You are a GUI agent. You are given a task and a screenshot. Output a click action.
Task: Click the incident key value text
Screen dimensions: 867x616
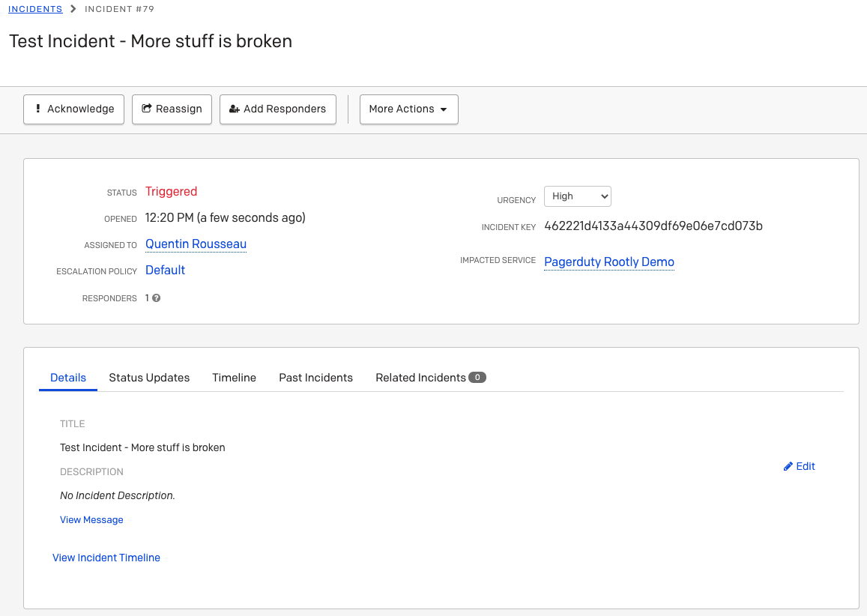(653, 226)
